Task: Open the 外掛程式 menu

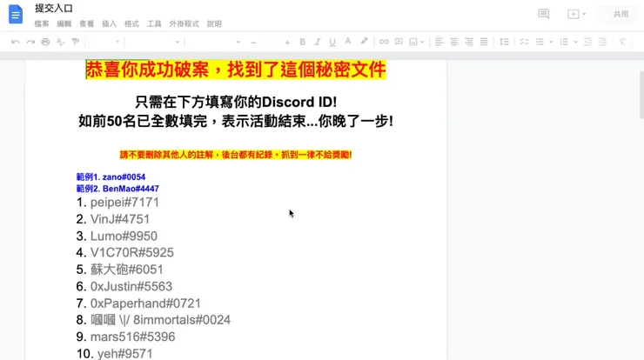Action: tap(184, 23)
